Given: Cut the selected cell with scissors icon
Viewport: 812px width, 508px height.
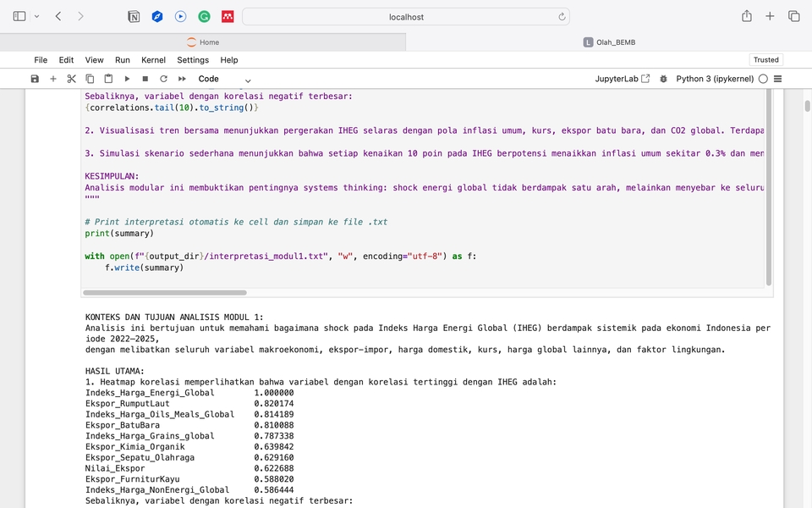Looking at the screenshot, I should pos(72,79).
